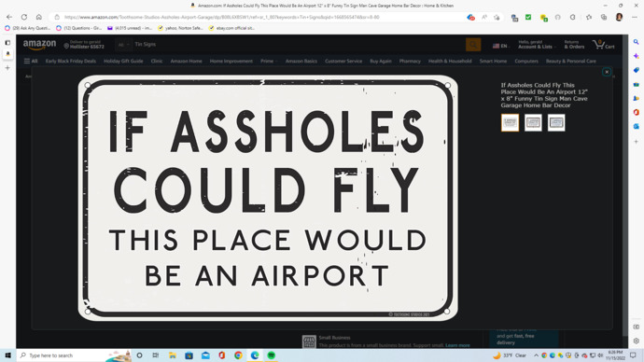Open the Mail app on taskbar
The image size is (644, 362).
coord(205,355)
